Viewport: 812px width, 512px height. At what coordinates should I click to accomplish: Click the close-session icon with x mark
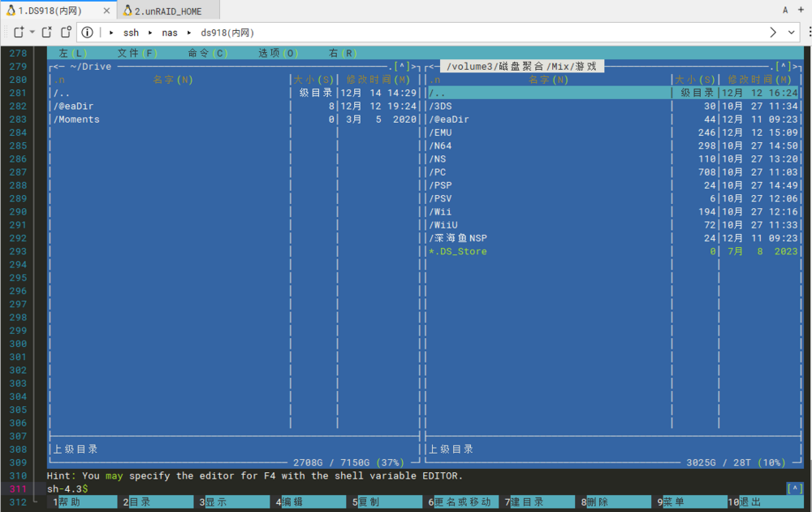pyautogui.click(x=46, y=33)
